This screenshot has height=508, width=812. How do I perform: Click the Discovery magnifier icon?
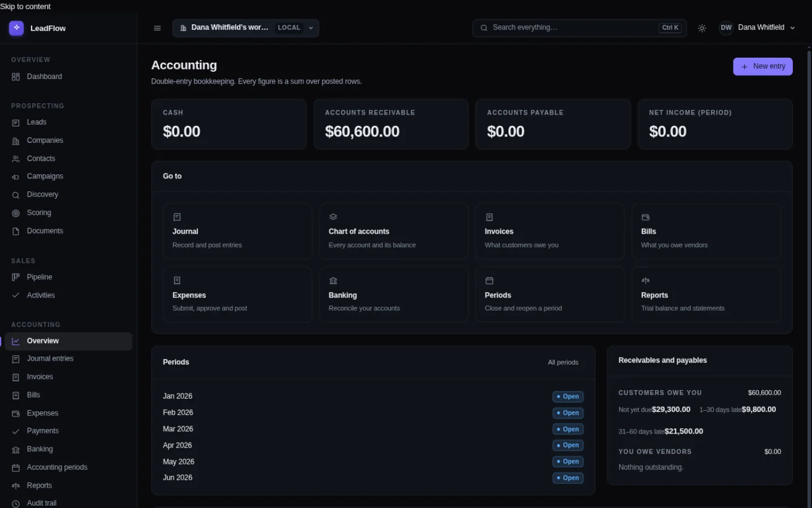coord(16,195)
